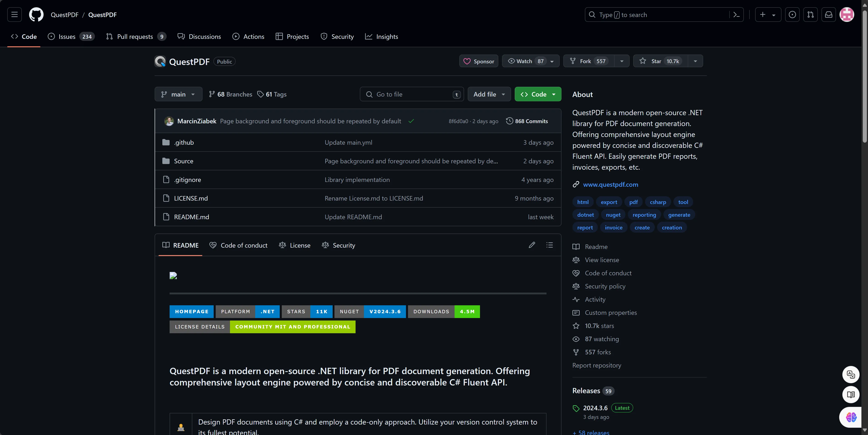Visit www.questpdf.com link
868x435 pixels.
coord(611,184)
